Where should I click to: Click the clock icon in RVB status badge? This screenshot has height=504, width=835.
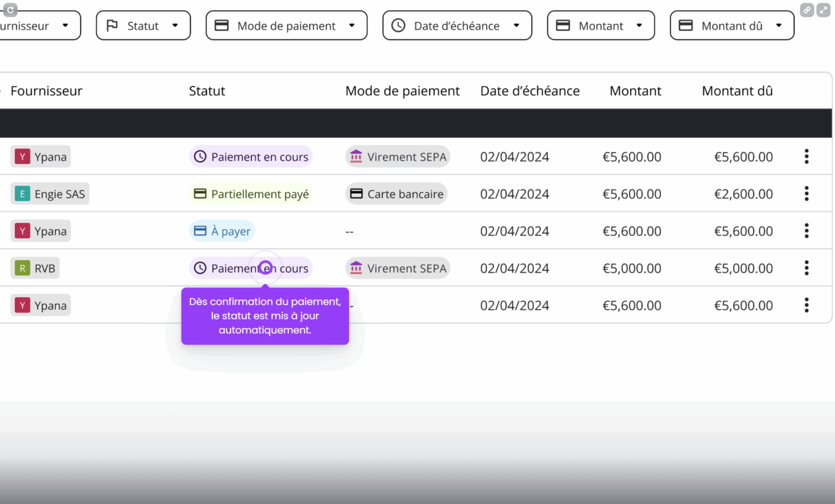pyautogui.click(x=200, y=268)
